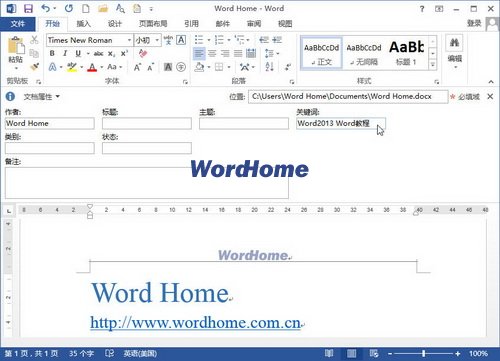The height and width of the screenshot is (361, 500).
Task: Undo the last action
Action: pos(45,8)
